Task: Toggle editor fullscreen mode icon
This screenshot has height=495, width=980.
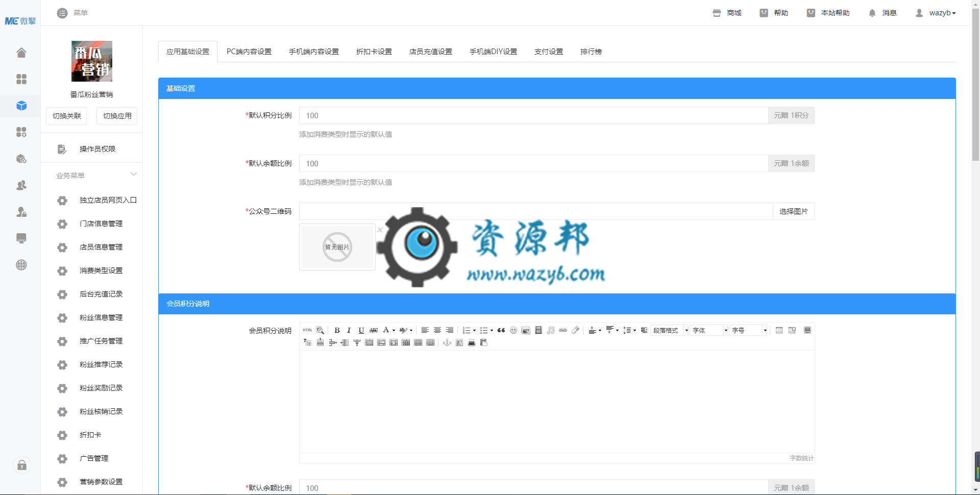Action: tap(807, 330)
